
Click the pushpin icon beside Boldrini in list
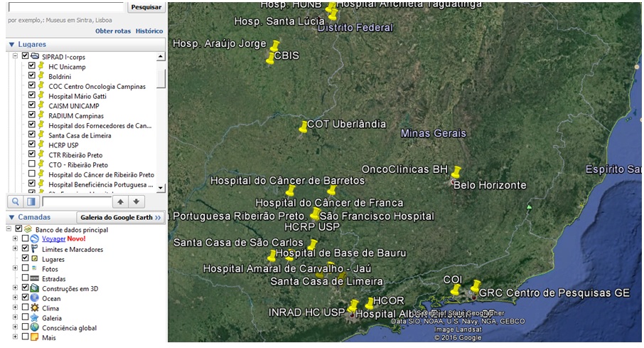(41, 76)
